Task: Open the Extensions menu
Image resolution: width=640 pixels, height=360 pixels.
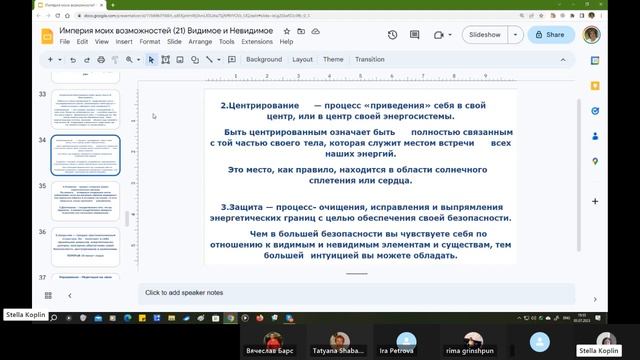Action: pyautogui.click(x=257, y=42)
